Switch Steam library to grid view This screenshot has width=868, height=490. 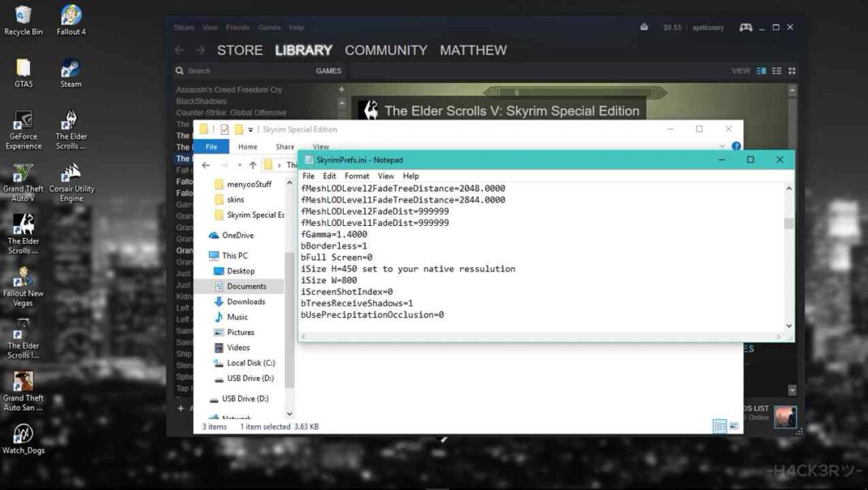coord(790,71)
